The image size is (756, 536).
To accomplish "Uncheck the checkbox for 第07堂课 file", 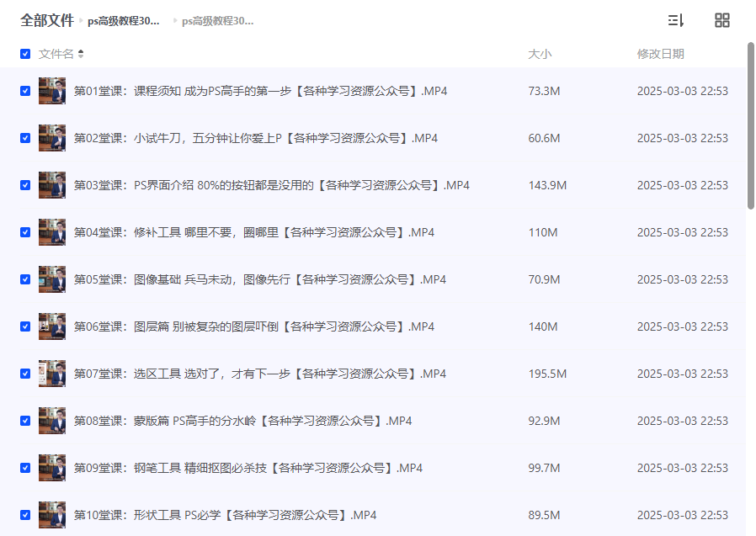I will (x=25, y=374).
